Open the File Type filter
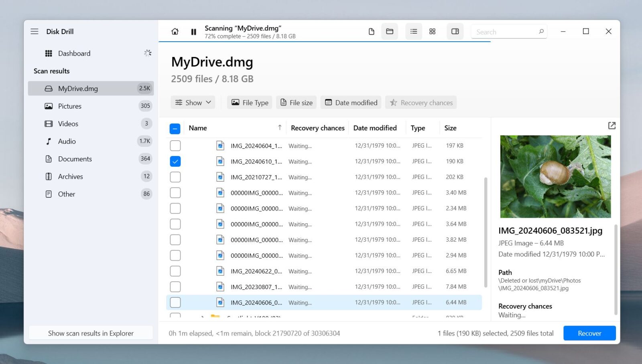Viewport: 642px width, 364px height. coord(250,102)
